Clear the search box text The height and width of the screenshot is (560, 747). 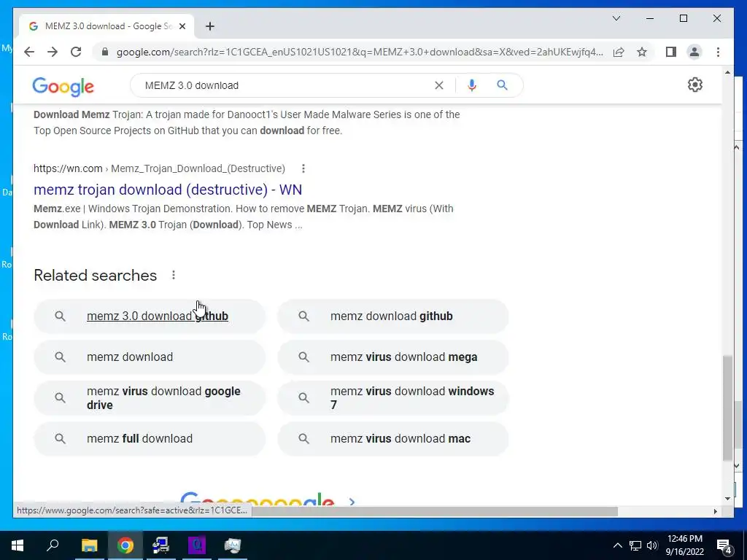438,85
